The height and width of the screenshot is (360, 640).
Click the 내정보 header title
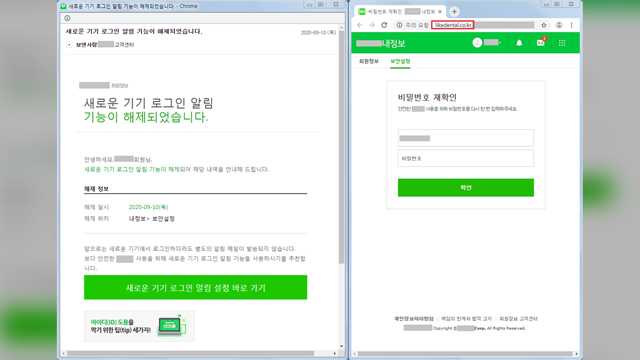pos(394,43)
